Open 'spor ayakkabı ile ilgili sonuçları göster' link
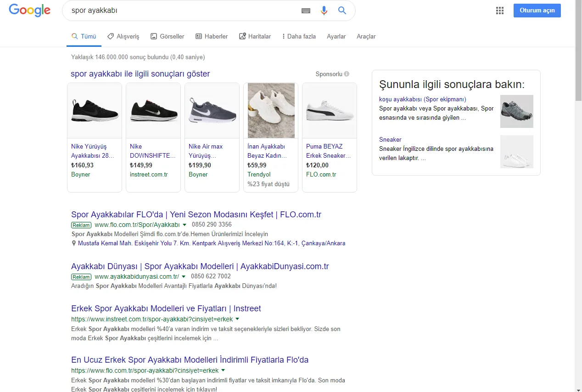This screenshot has width=582, height=392. pyautogui.click(x=140, y=74)
